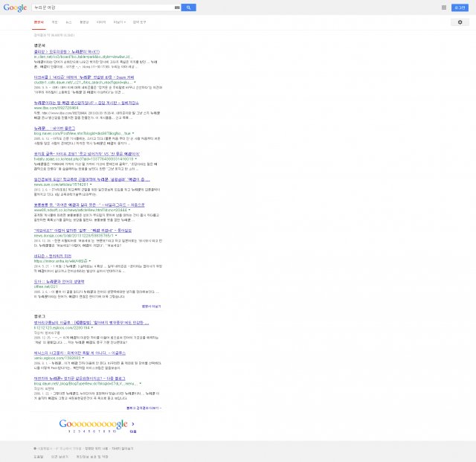Expand arrow next to mirror.enha.kr URL
Screen dimensions: 476x462
[90, 261]
